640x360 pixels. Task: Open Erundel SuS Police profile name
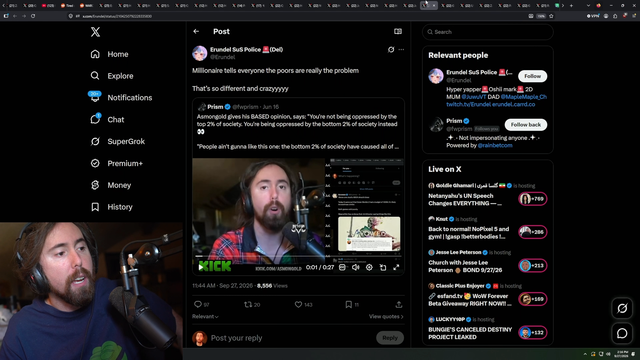246,49
